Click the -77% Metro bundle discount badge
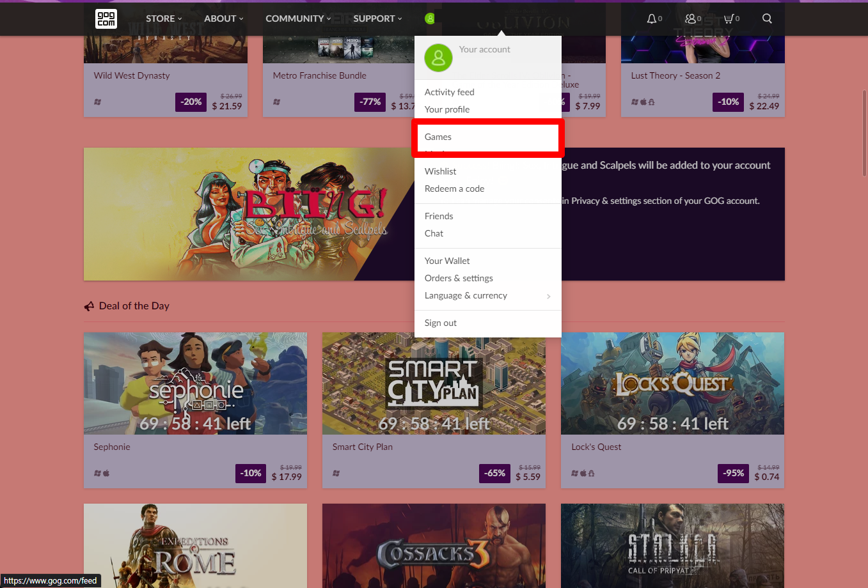The image size is (868, 588). click(x=370, y=102)
